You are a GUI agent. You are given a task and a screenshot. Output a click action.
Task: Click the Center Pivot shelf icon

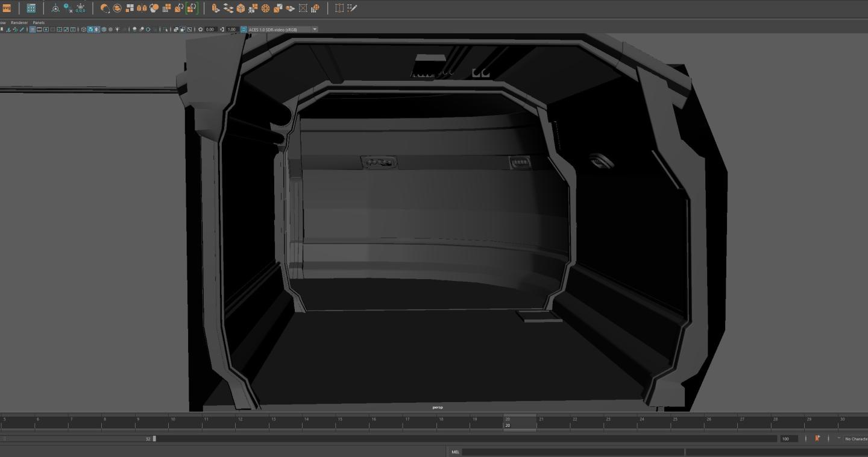[55, 8]
